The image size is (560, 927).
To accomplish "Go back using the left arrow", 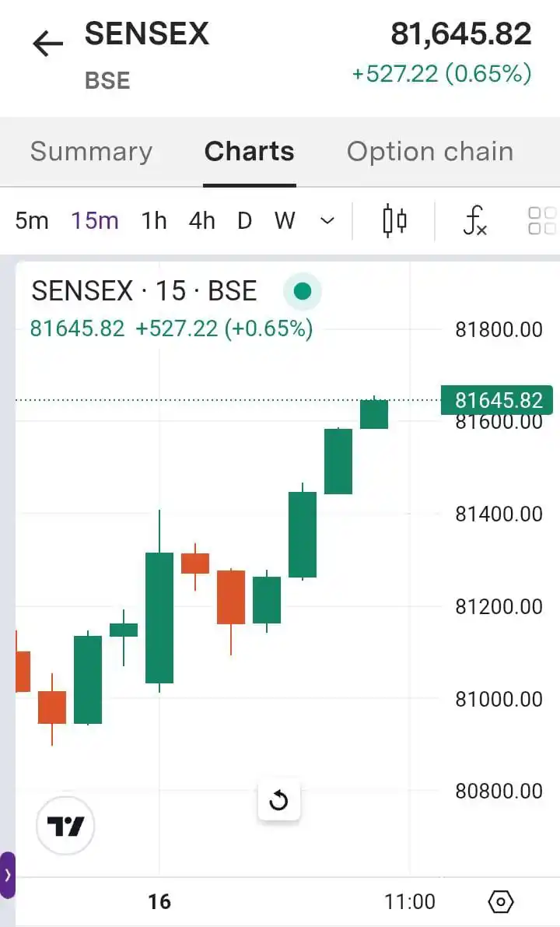I will [48, 44].
